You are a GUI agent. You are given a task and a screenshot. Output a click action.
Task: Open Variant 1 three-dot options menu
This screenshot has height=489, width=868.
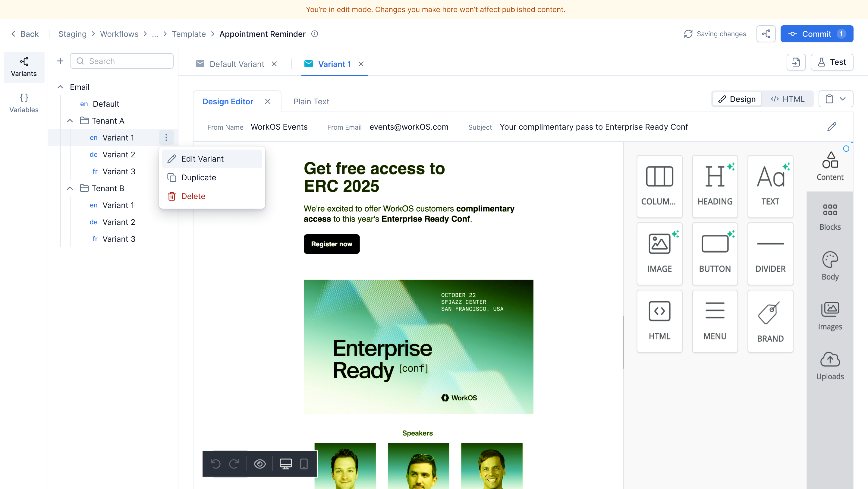coord(166,137)
